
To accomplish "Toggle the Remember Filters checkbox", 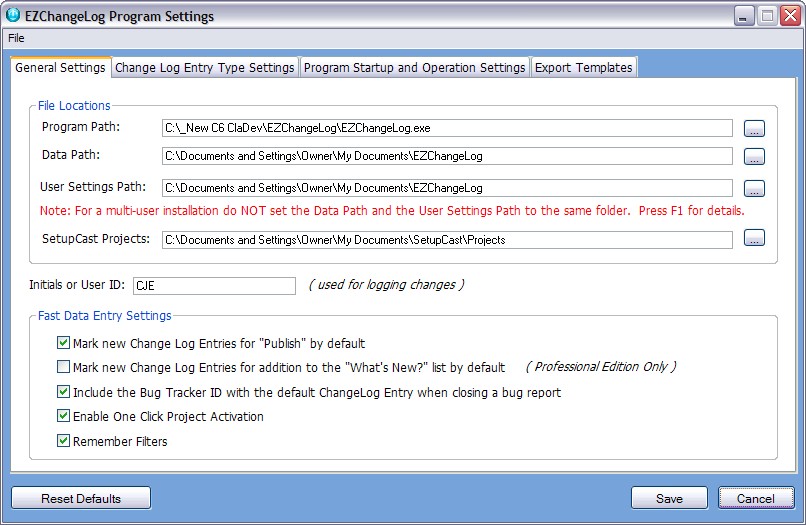I will [x=63, y=441].
